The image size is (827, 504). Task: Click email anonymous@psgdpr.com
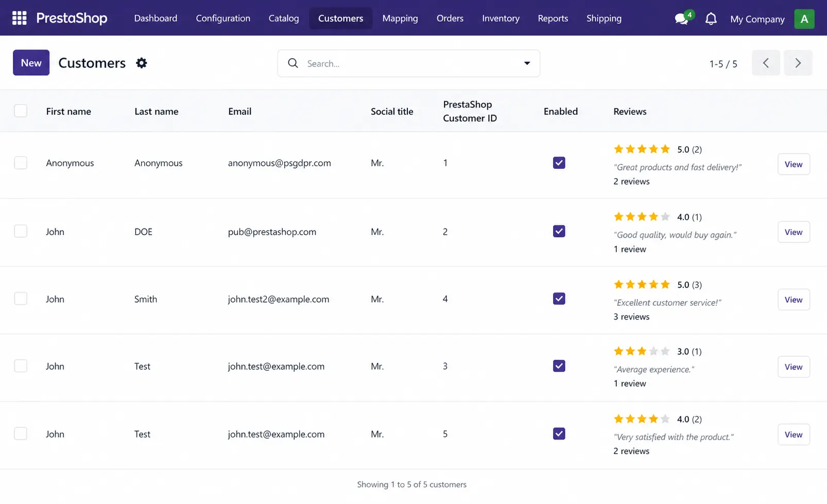tap(280, 163)
